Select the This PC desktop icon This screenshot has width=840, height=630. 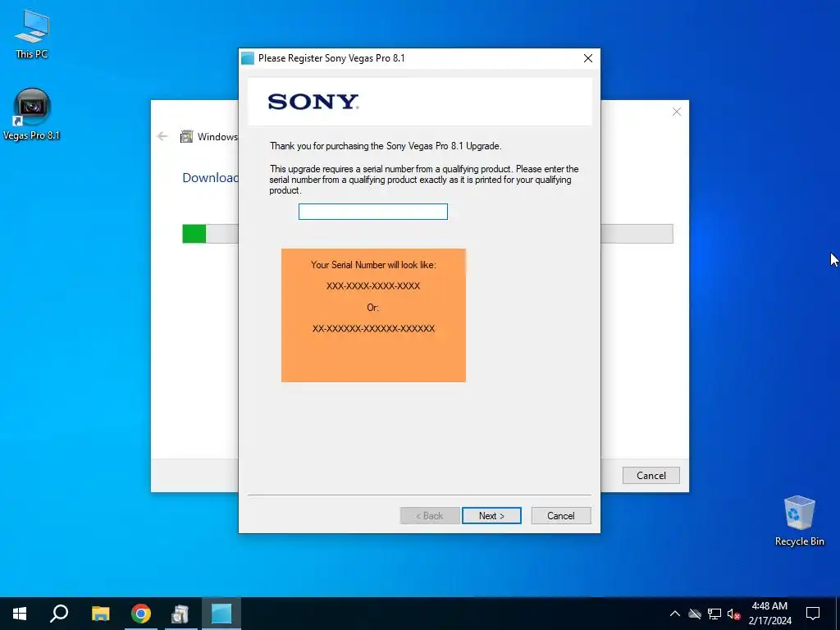tap(32, 34)
